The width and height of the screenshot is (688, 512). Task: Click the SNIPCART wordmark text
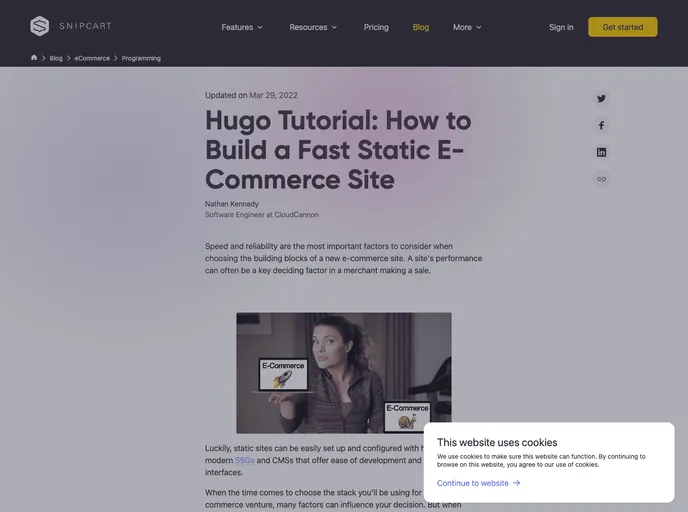(86, 26)
